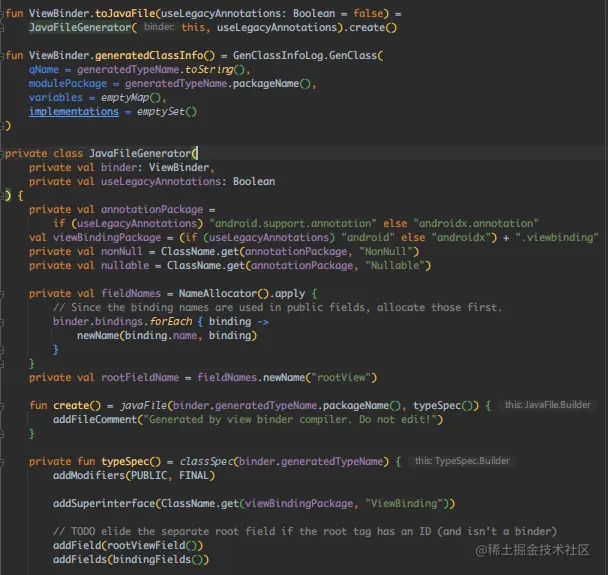Select the "Nullable" string literal
608x575 pixels.
pos(395,265)
